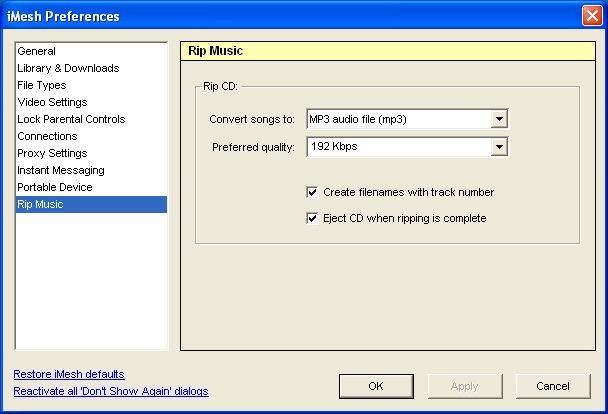Click the Apply button

click(x=465, y=386)
